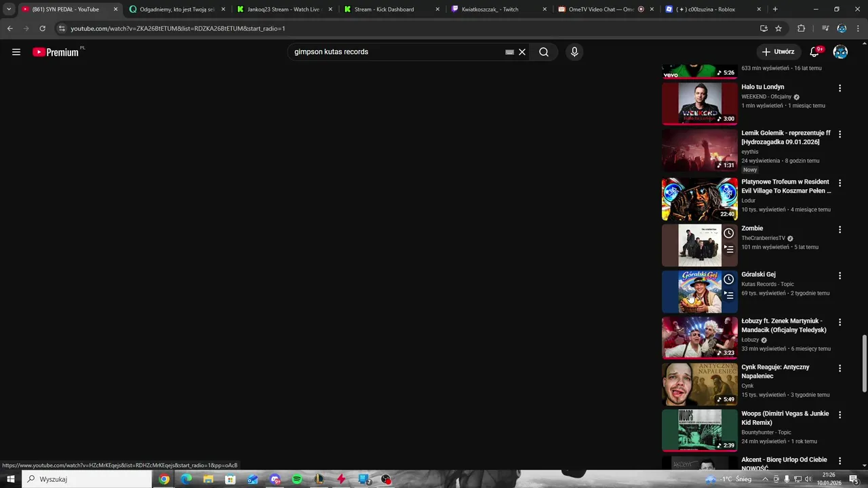
Task: Open options menu for Zombie video
Action: (x=840, y=230)
